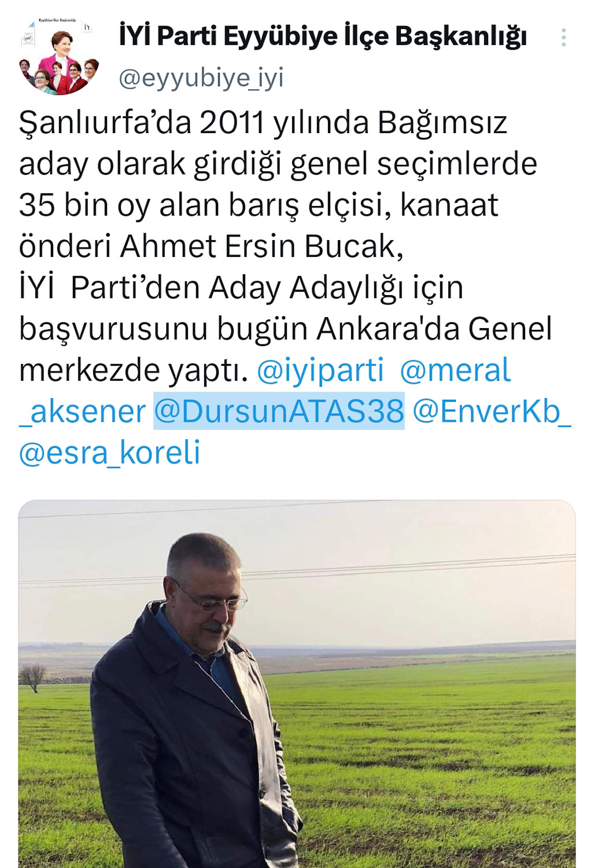The width and height of the screenshot is (594, 868).
Task: Open the @iyiparti mention
Action: 320,370
